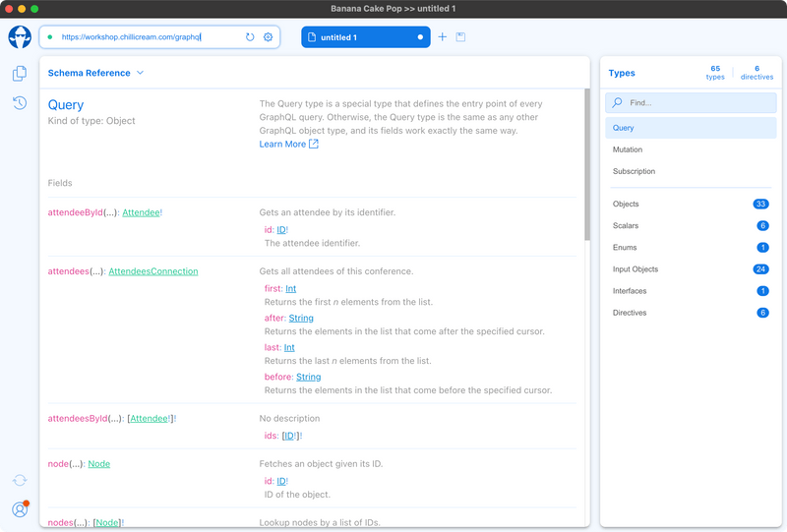
Task: Click the search magnifier icon in Types
Action: pos(618,102)
